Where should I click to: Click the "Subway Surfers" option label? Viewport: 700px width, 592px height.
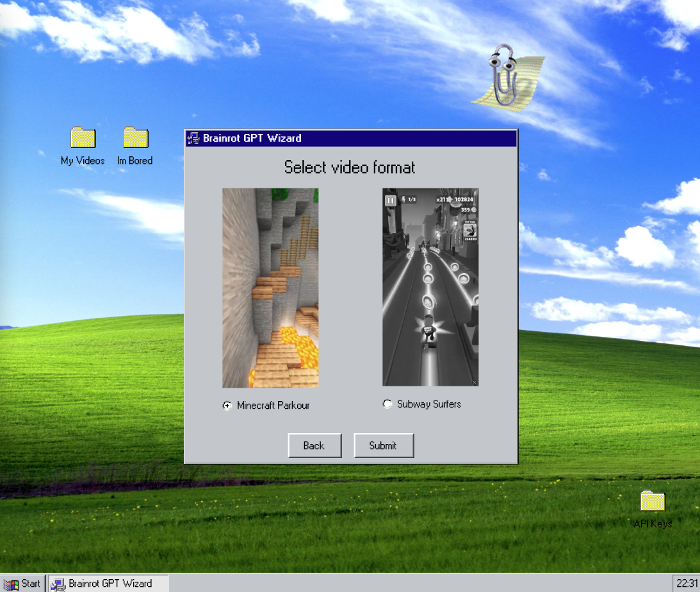tap(429, 404)
